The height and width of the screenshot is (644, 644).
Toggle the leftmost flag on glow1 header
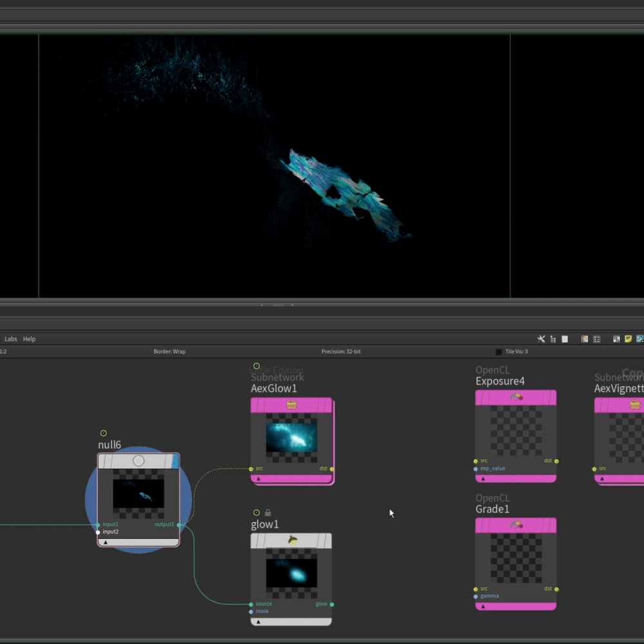pos(254,541)
